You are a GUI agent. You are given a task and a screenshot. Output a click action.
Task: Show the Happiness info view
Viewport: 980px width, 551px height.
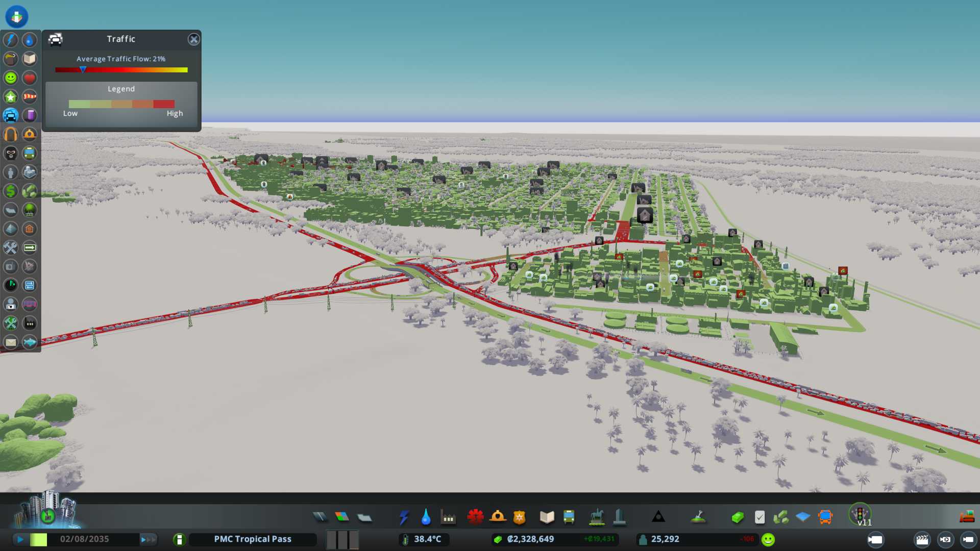[x=11, y=78]
